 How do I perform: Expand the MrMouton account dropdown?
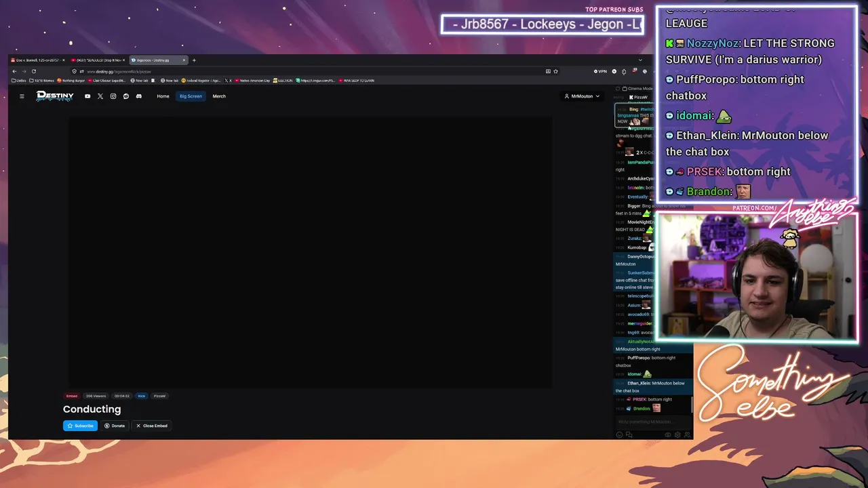tap(582, 96)
